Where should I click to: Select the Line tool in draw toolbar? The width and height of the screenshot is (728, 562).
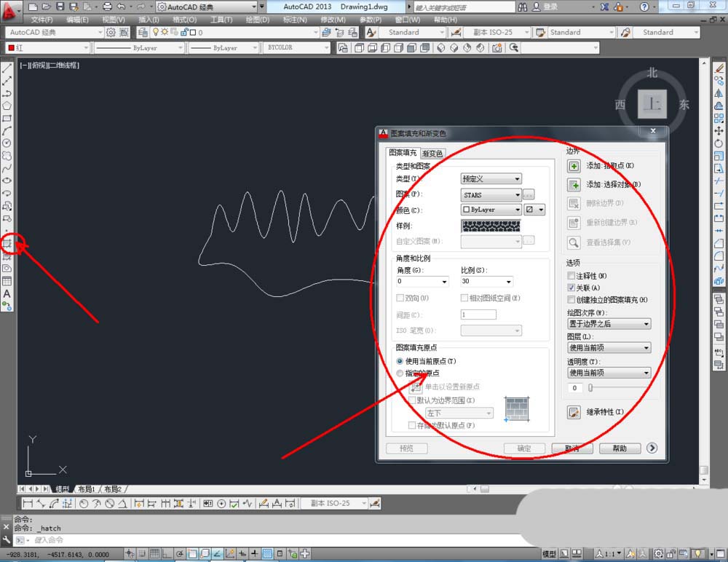point(7,68)
